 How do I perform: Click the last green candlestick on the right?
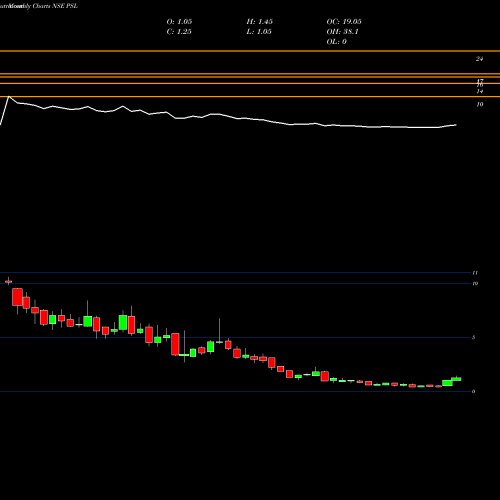click(456, 379)
